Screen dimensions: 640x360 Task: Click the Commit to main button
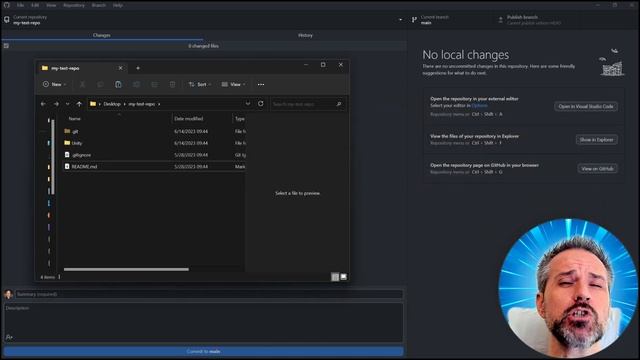pos(203,351)
